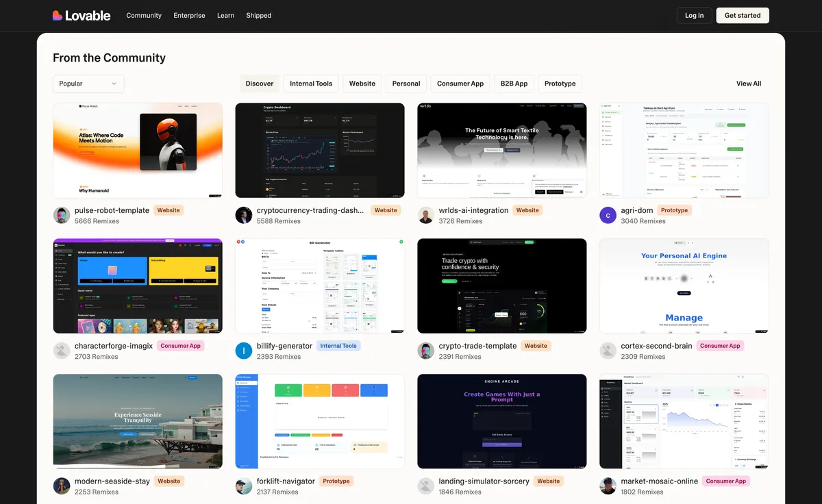Click the modern-seaside-stay title

pos(112,481)
